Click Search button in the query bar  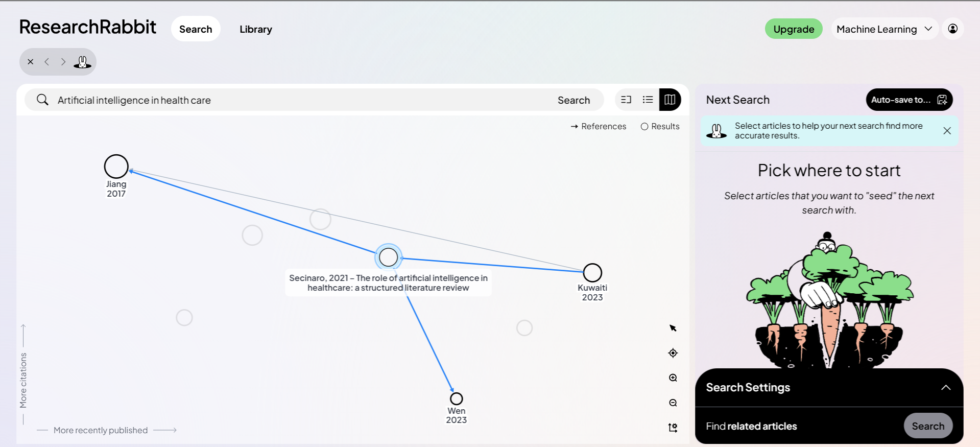pos(573,100)
